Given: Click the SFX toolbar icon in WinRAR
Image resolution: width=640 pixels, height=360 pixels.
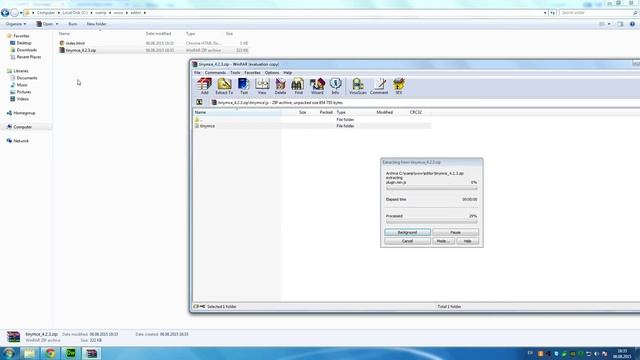Looking at the screenshot, I should click(399, 86).
